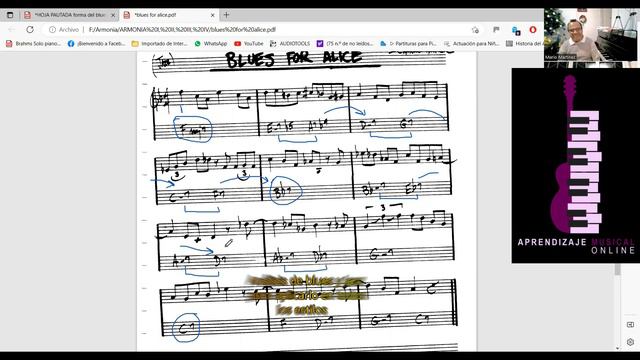Open the browser extension icon
The width and height of the screenshot is (640, 360).
tap(516, 30)
